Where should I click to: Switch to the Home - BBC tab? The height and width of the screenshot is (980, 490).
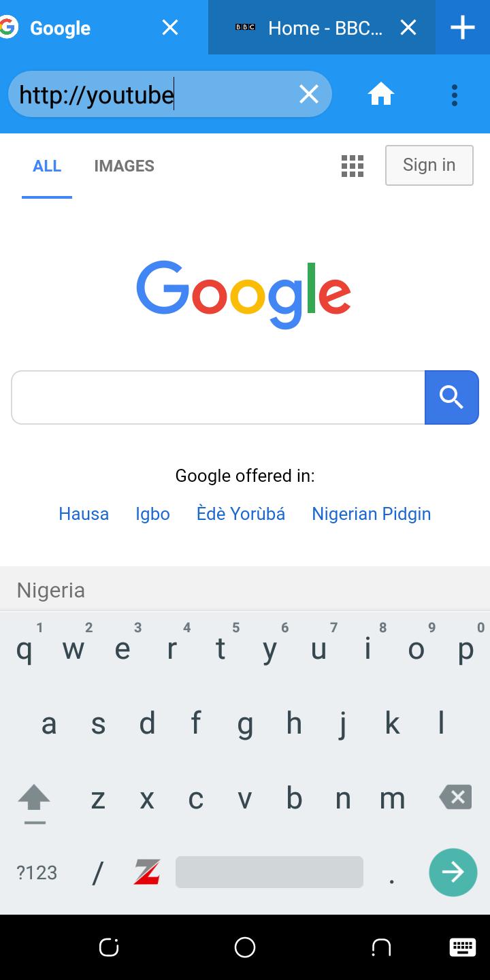point(309,28)
